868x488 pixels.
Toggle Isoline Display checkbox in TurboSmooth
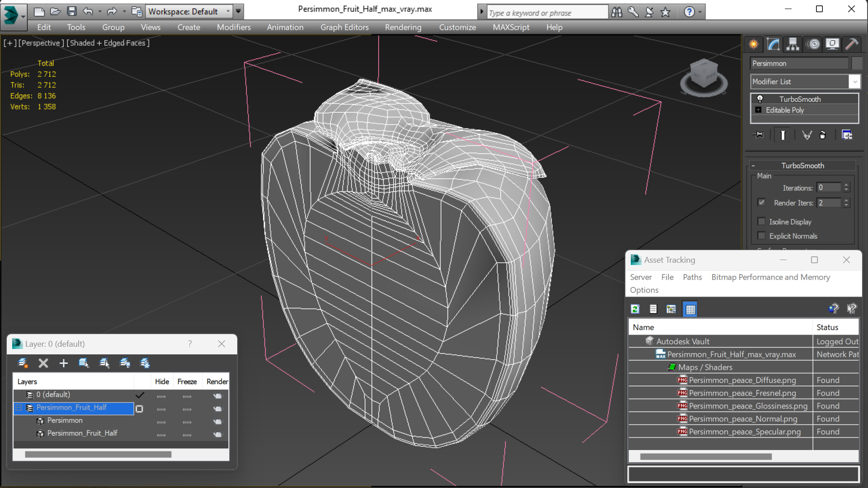[x=761, y=221]
